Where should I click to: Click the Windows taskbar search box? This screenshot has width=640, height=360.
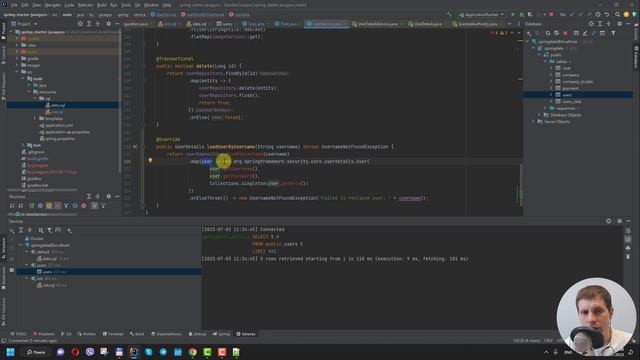pyautogui.click(x=36, y=352)
